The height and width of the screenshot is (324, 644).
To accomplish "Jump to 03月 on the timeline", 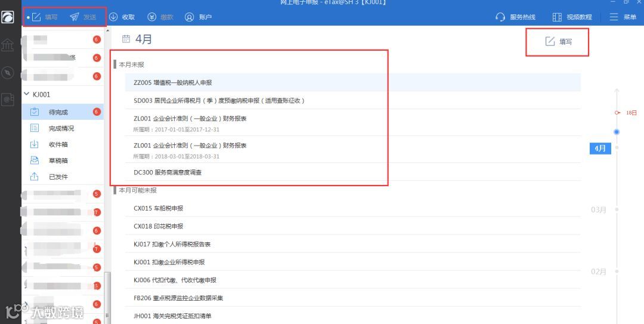I will [599, 209].
